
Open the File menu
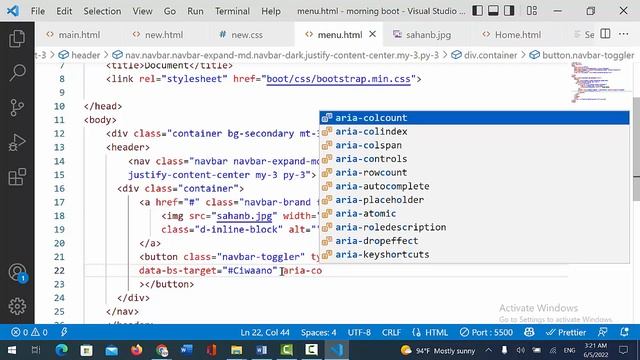click(x=38, y=11)
